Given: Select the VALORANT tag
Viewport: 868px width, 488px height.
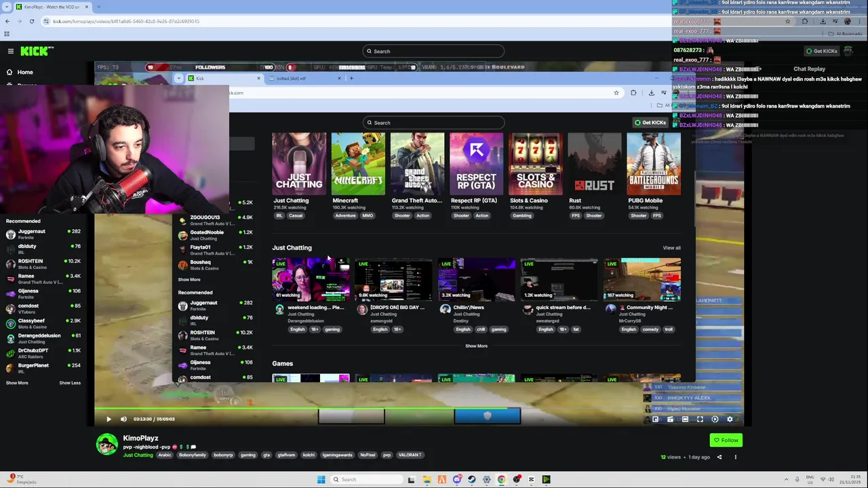Looking at the screenshot, I should (410, 455).
